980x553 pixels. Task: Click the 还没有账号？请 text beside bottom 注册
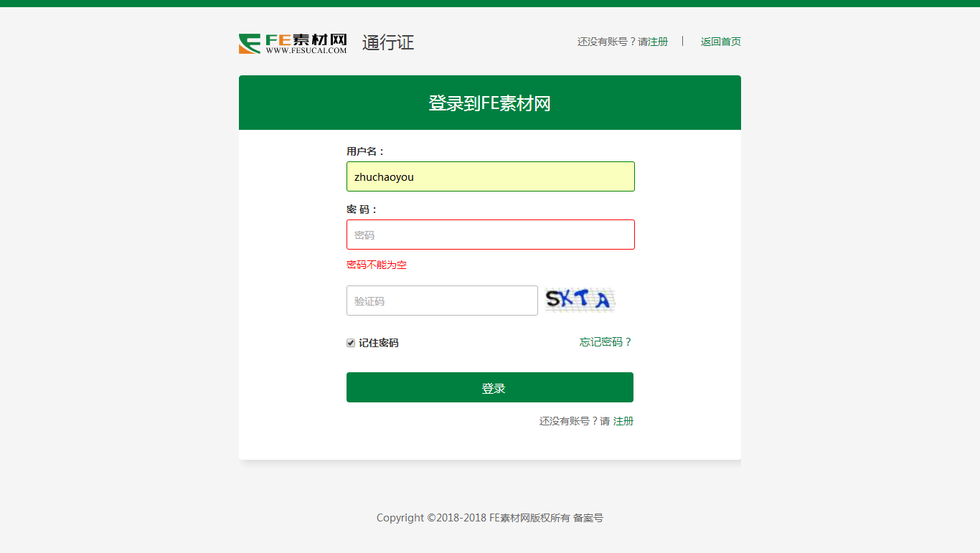click(x=575, y=421)
